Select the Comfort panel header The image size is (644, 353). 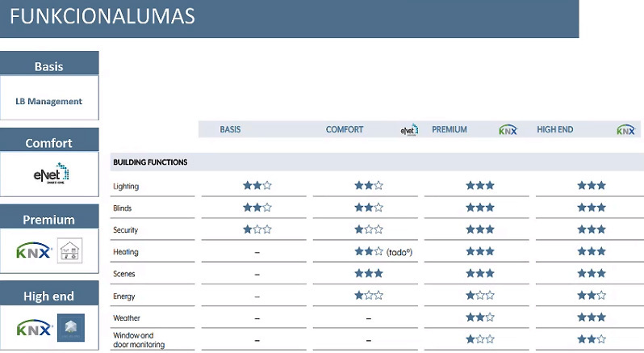(x=49, y=140)
